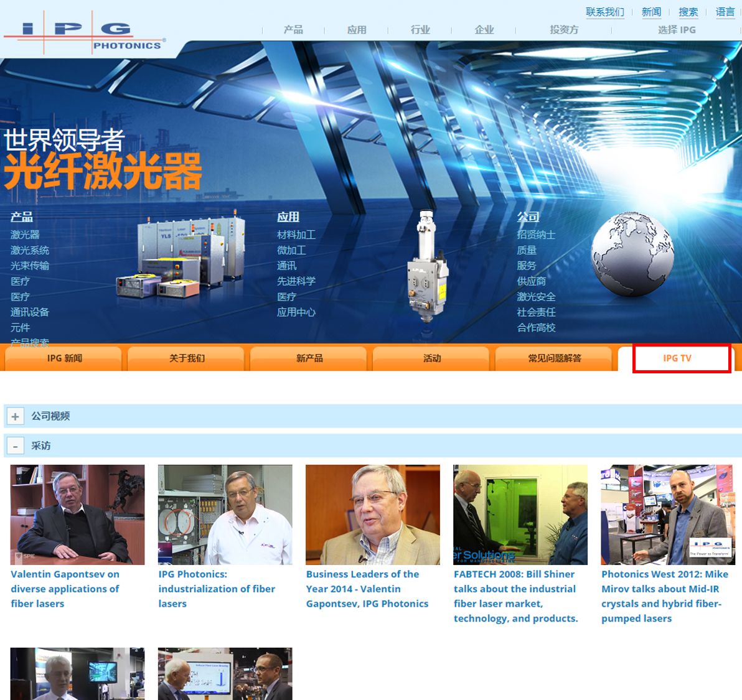Switch to the 新产品 tab
The width and height of the screenshot is (742, 700).
(309, 358)
